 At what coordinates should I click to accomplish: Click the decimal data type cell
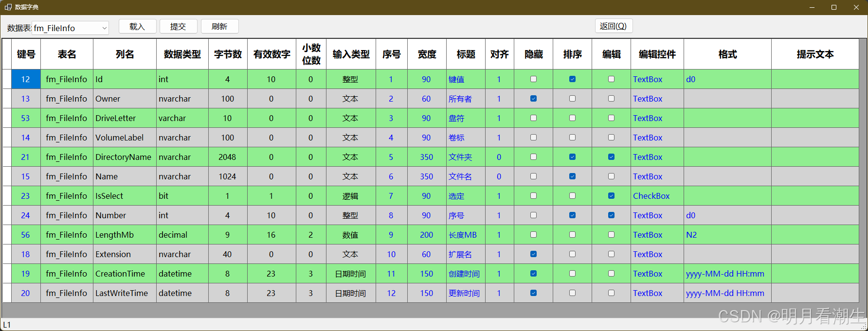point(182,235)
